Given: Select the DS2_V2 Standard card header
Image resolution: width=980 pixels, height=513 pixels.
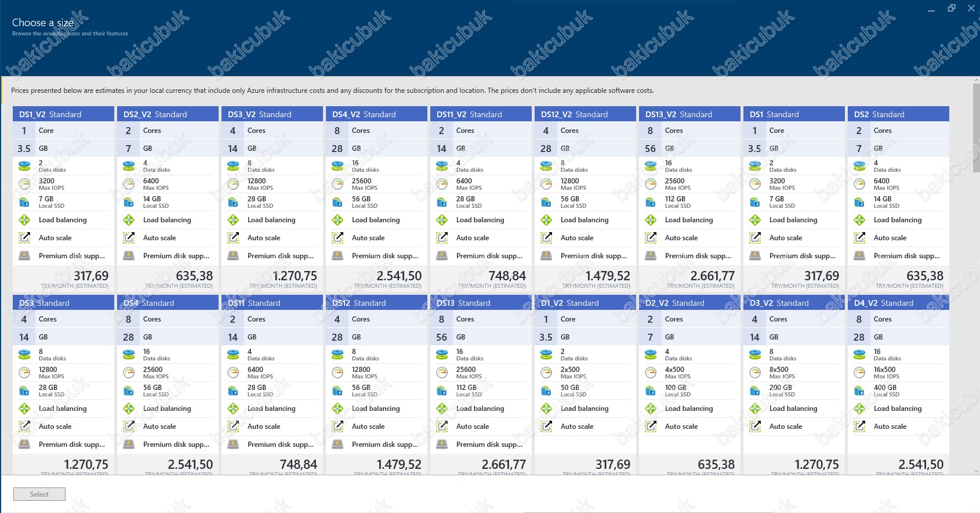Looking at the screenshot, I should pyautogui.click(x=168, y=114).
